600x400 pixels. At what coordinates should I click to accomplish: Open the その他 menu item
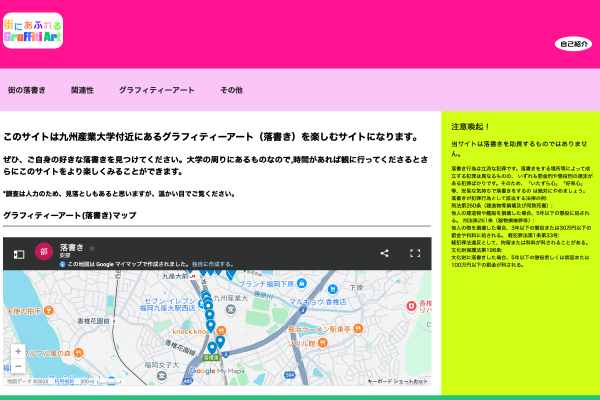[x=231, y=90]
